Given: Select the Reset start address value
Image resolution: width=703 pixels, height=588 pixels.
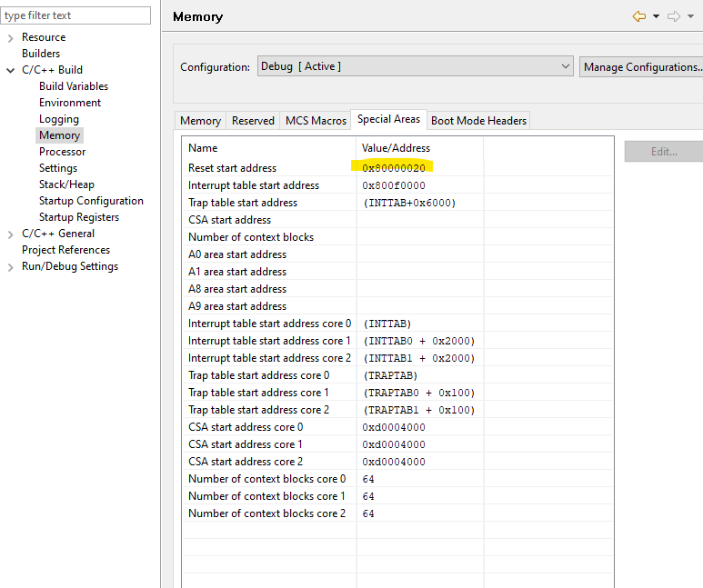Looking at the screenshot, I should point(394,168).
